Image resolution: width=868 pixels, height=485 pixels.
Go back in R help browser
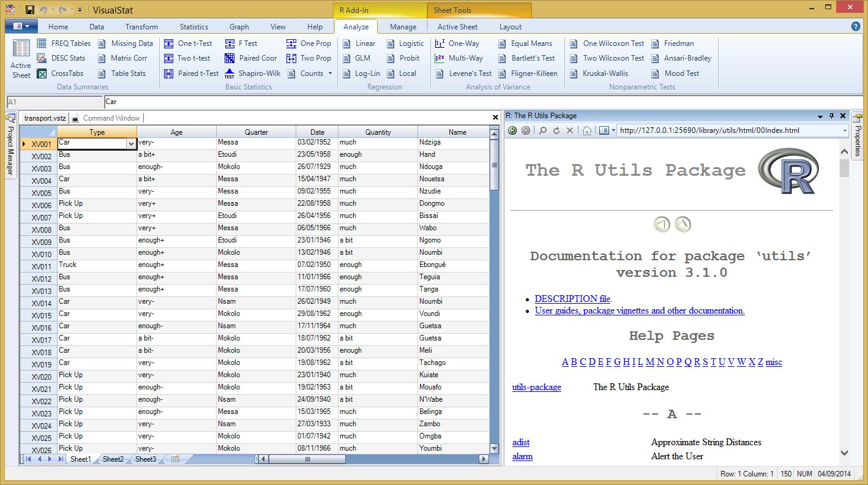pyautogui.click(x=512, y=130)
